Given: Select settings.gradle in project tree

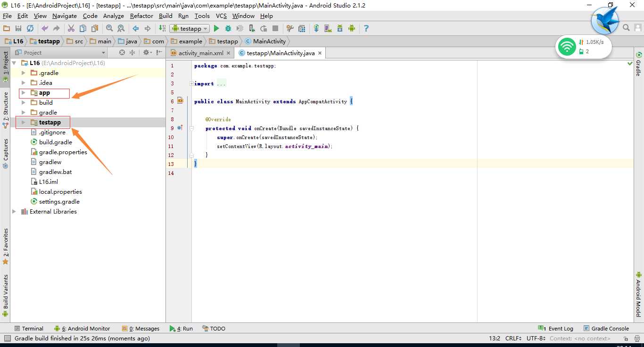Looking at the screenshot, I should [59, 202].
